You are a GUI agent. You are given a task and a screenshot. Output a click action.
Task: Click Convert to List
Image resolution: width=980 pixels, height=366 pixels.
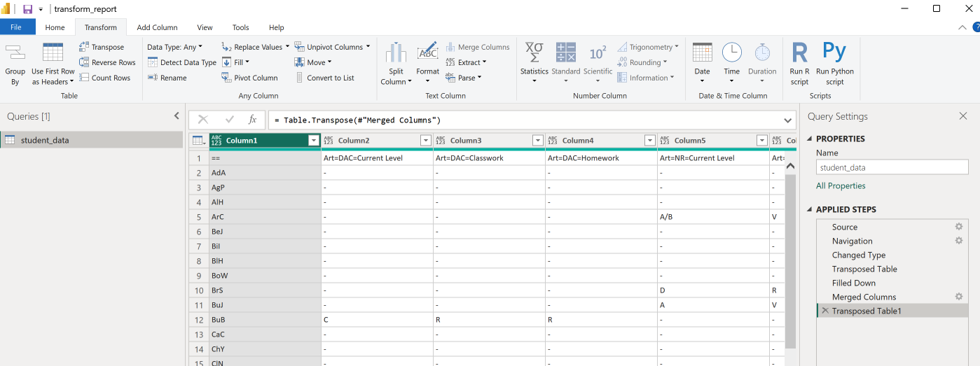click(324, 78)
